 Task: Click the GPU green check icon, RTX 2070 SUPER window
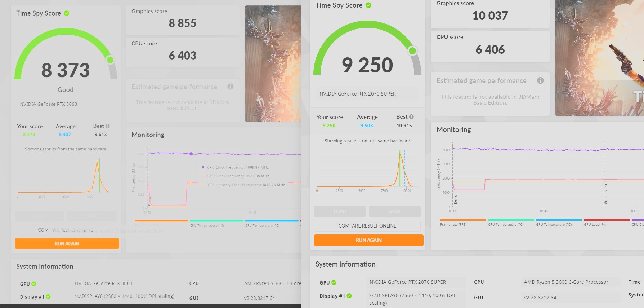[x=334, y=282]
